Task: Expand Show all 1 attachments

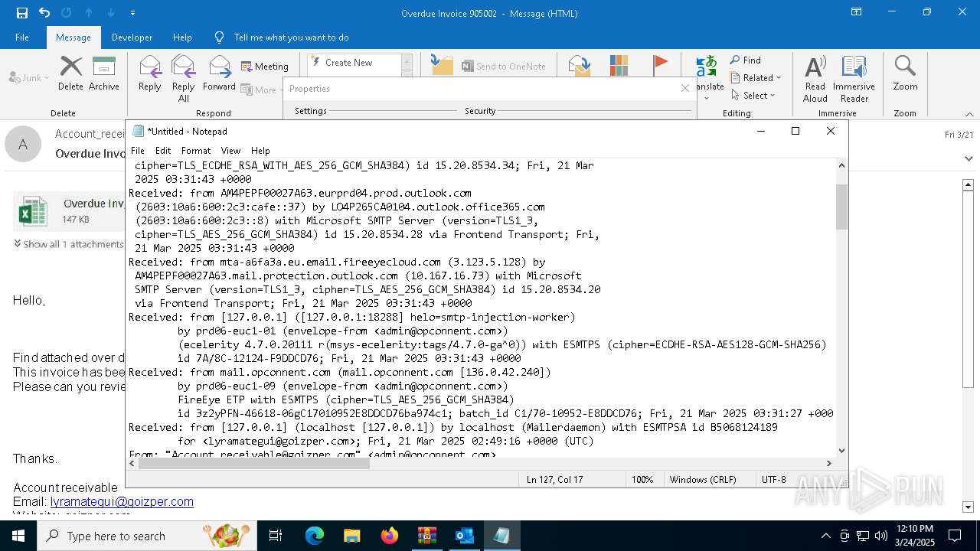Action: 69,244
